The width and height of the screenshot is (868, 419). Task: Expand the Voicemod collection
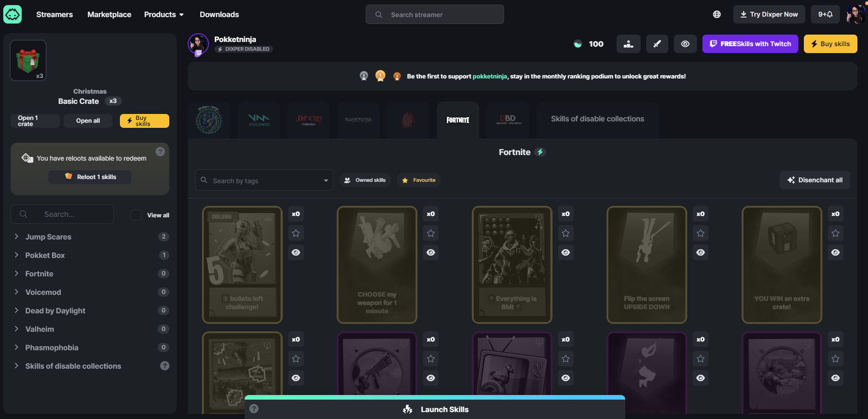pos(90,292)
